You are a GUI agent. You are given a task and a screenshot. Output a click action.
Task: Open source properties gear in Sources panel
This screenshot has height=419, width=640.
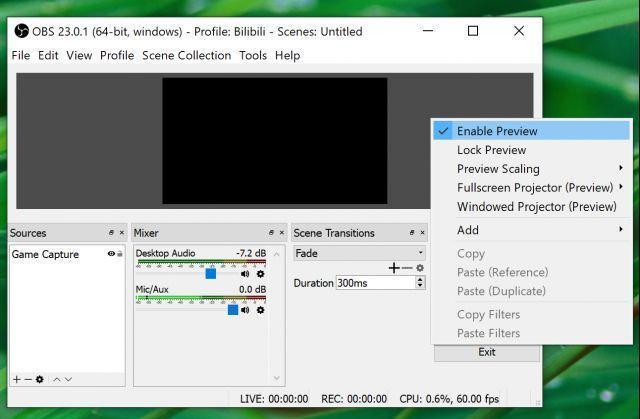point(40,379)
